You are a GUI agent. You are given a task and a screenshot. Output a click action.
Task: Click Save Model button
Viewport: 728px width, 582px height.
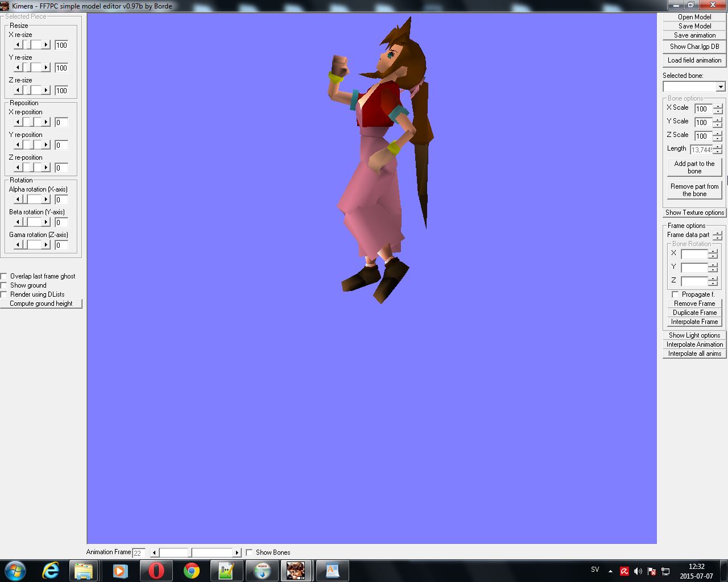point(694,26)
